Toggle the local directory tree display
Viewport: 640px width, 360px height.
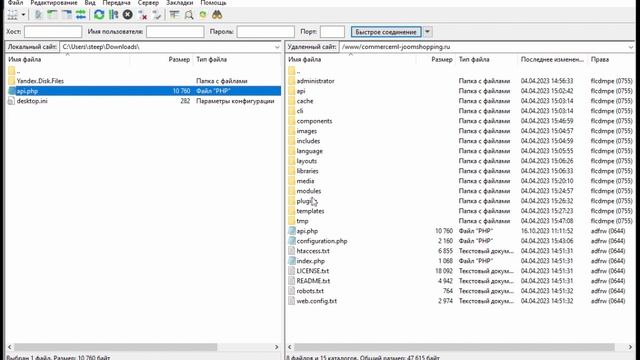(x=52, y=15)
